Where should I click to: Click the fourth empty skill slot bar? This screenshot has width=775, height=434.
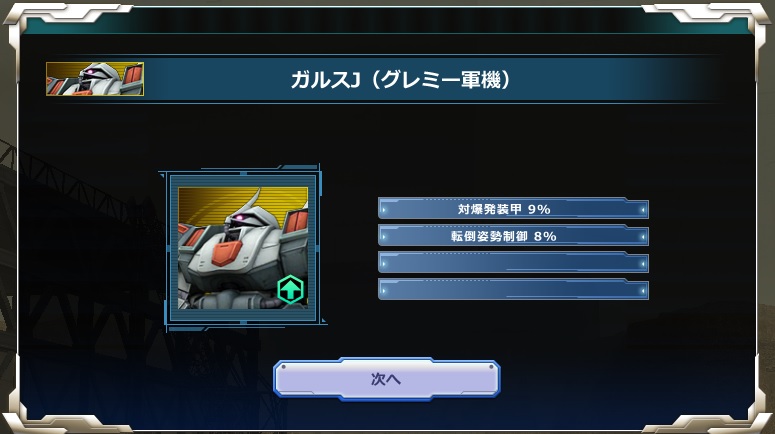[513, 290]
